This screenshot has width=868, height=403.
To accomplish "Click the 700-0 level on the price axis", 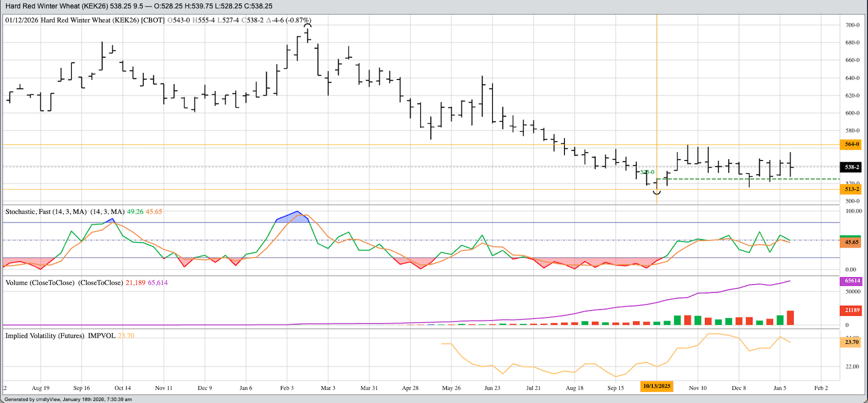I will click(852, 25).
